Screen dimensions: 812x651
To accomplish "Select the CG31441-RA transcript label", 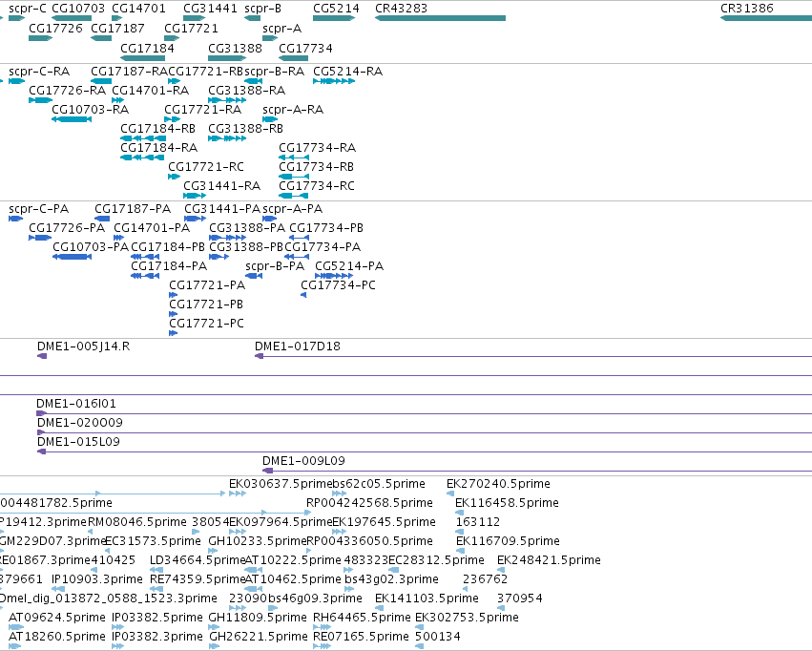I will [x=222, y=186].
